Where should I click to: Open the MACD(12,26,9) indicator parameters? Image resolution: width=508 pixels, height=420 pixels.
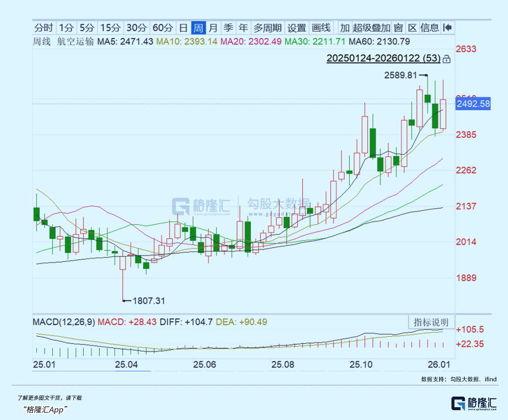click(x=63, y=322)
